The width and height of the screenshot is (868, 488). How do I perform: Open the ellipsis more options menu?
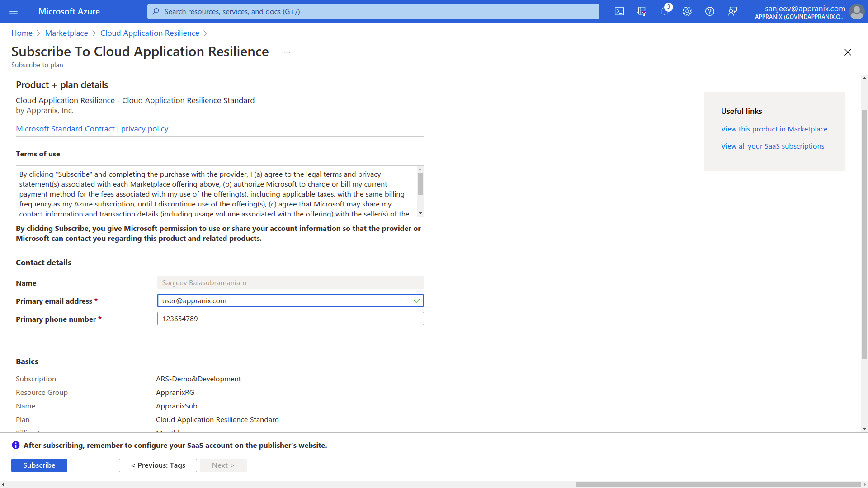[287, 52]
